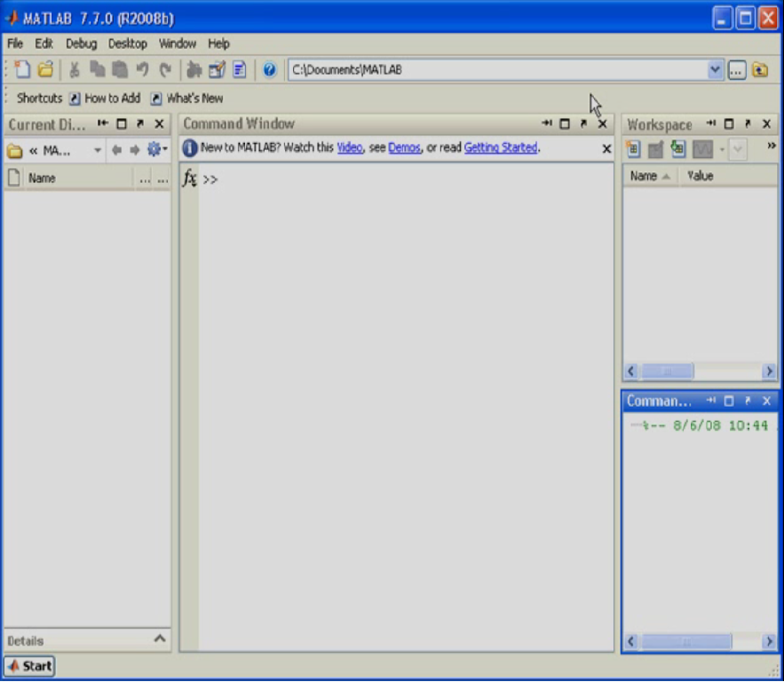Open the Debug menu
The height and width of the screenshot is (682, 784).
coord(81,44)
